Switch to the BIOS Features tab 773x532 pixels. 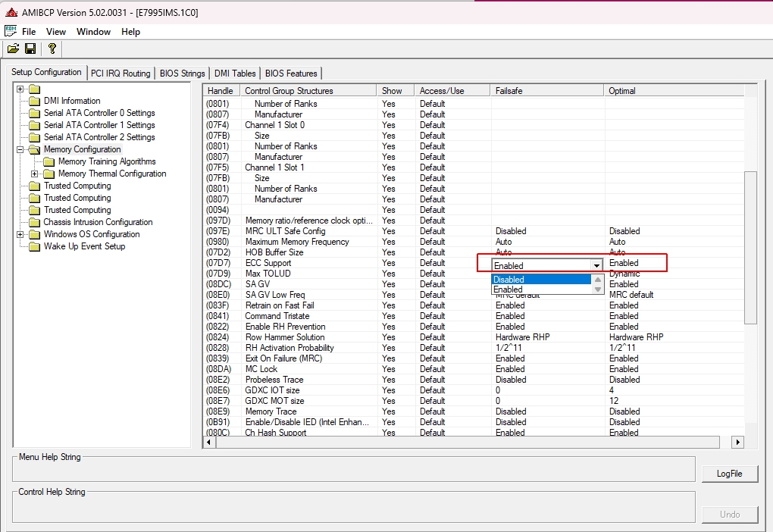[291, 74]
